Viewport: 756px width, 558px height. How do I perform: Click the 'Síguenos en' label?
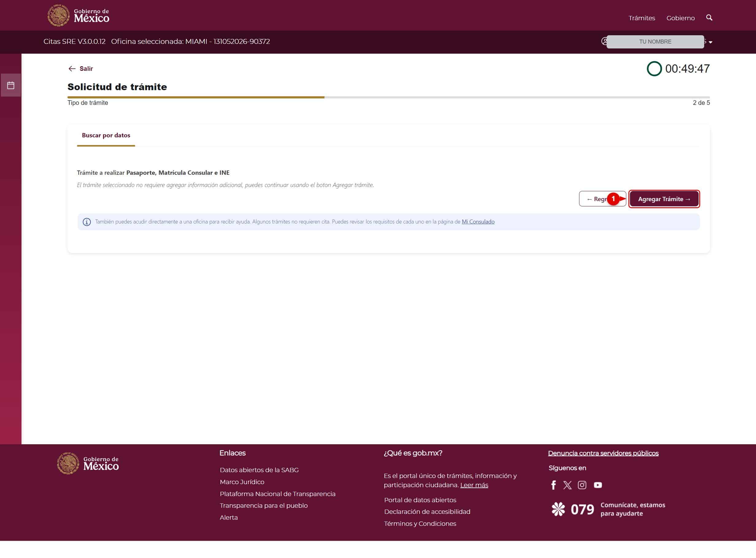click(x=567, y=468)
